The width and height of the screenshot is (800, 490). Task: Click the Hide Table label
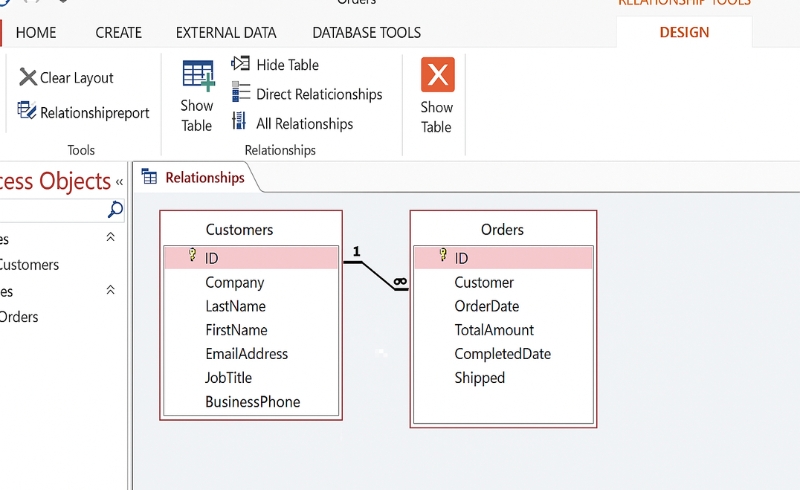(288, 65)
